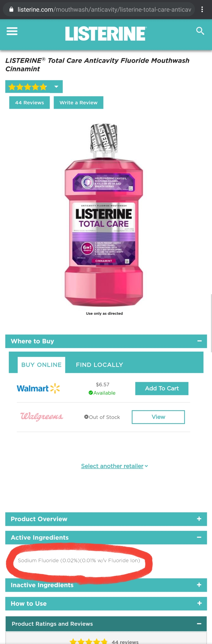Open the browser three-dot menu

tap(202, 9)
